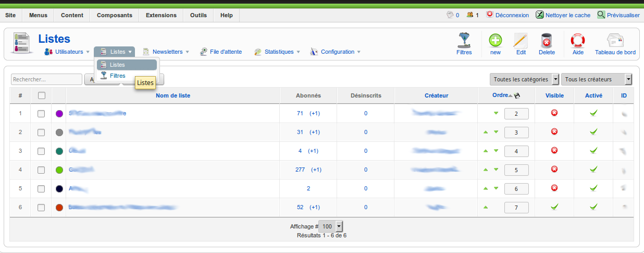Select Listes in the open dropdown
Viewport: 644px width, 253px height.
tap(127, 65)
